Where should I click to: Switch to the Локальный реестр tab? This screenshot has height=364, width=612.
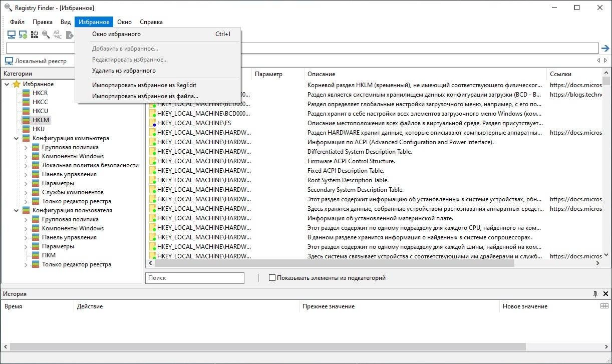coord(36,61)
